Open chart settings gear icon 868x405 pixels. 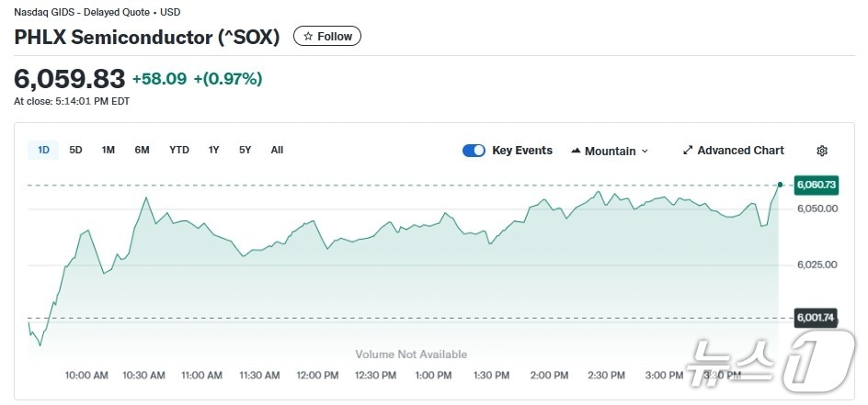pyautogui.click(x=822, y=151)
